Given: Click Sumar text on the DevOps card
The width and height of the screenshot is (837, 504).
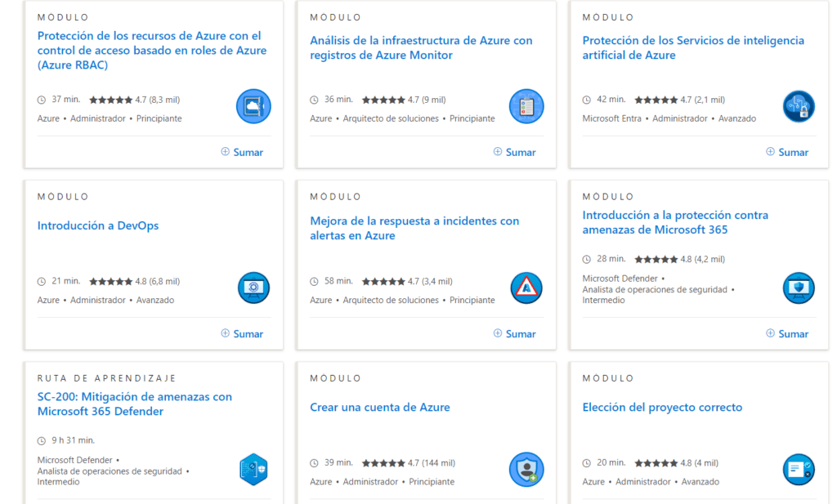Looking at the screenshot, I should tap(248, 334).
